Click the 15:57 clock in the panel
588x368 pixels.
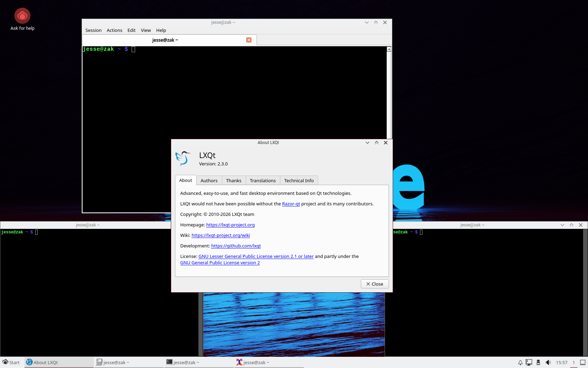562,362
